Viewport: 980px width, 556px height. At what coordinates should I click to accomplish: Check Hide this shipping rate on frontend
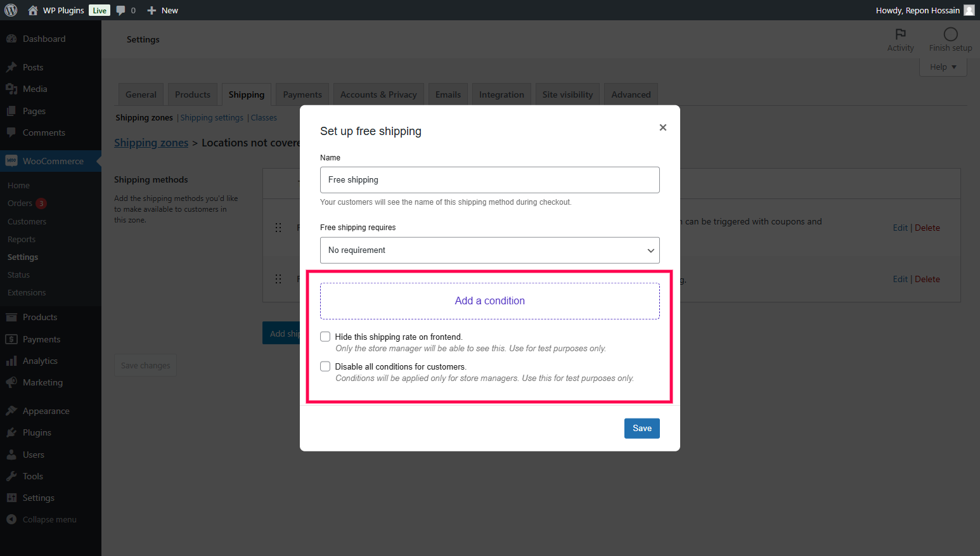tap(325, 337)
